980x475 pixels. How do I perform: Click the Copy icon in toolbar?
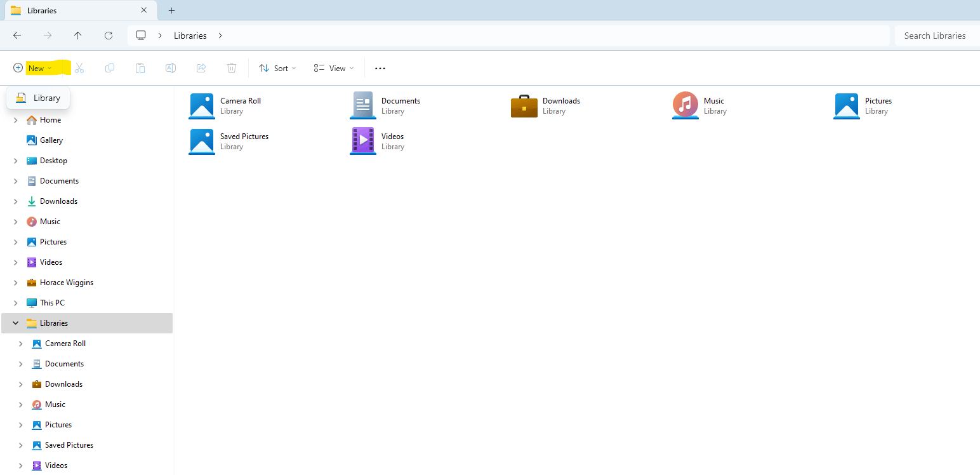[x=110, y=68]
